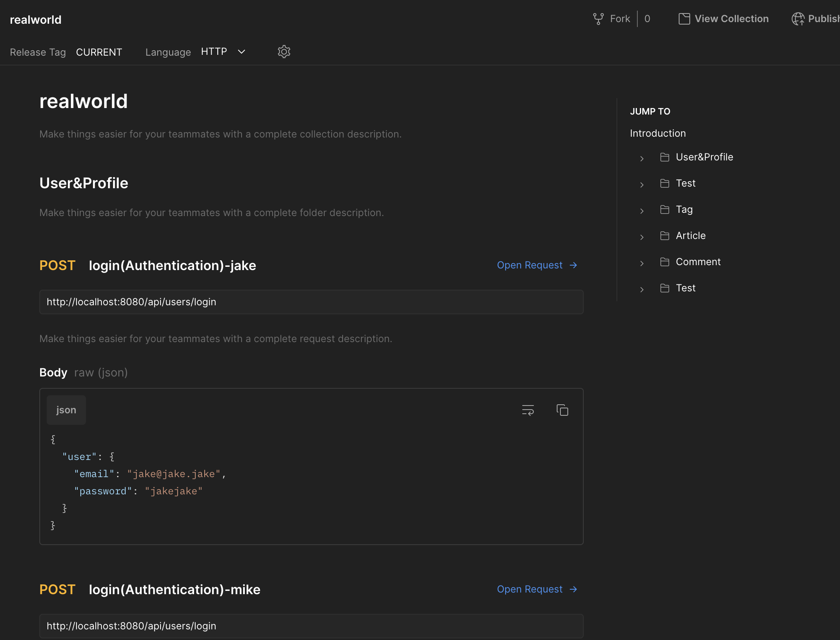Click the jake login URL field
The width and height of the screenshot is (840, 640).
pyautogui.click(x=311, y=302)
